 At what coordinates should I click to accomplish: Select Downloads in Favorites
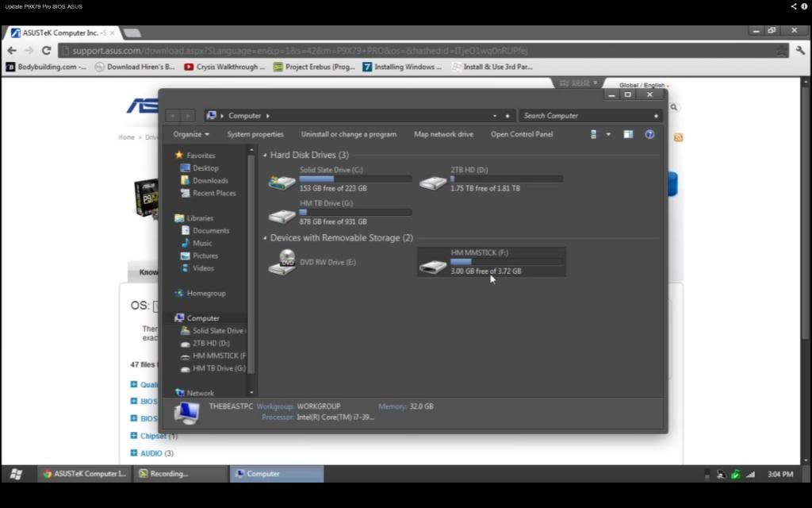tap(210, 180)
